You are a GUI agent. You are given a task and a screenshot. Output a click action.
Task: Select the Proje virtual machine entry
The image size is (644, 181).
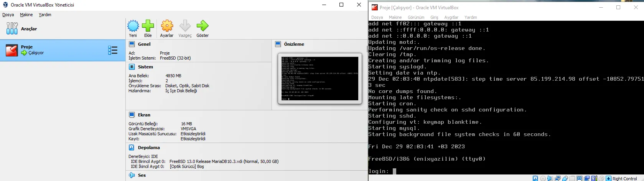pyautogui.click(x=63, y=50)
